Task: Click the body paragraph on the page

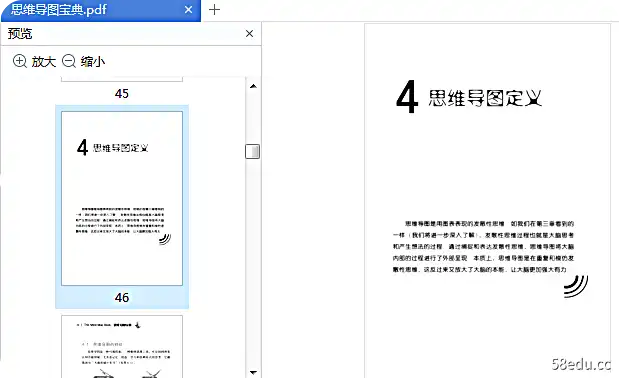Action: point(483,247)
